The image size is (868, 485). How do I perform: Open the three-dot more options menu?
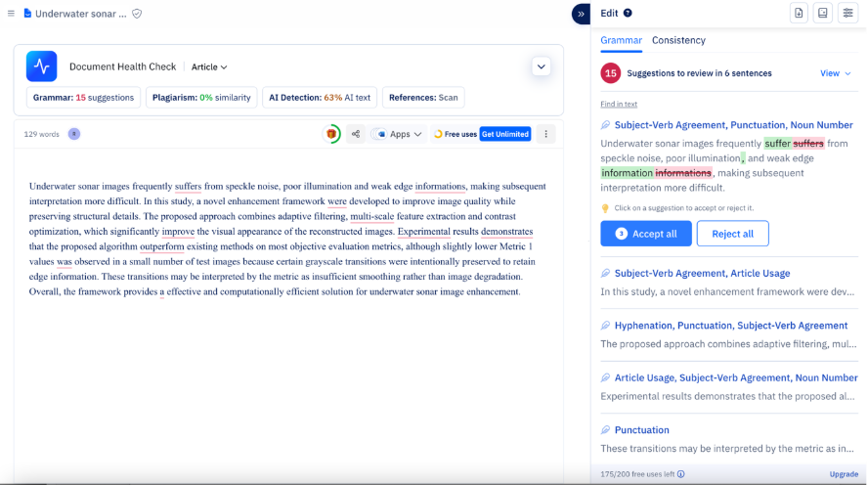(x=545, y=134)
